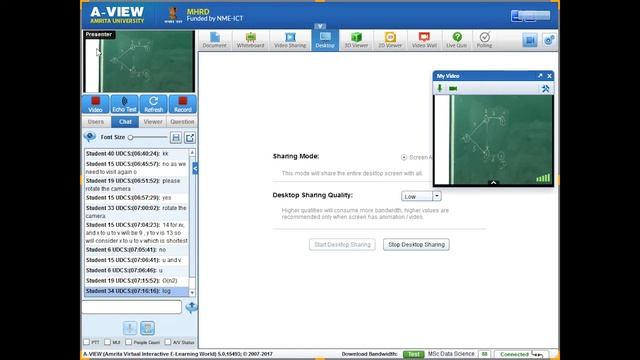Select Student 19 'O(n2)' chat message
640x360 pixels.
pyautogui.click(x=136, y=281)
